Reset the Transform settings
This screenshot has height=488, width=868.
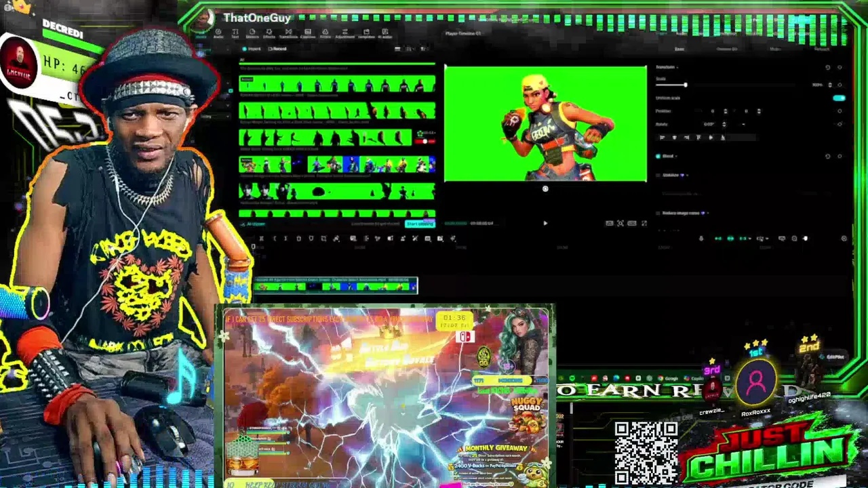827,67
